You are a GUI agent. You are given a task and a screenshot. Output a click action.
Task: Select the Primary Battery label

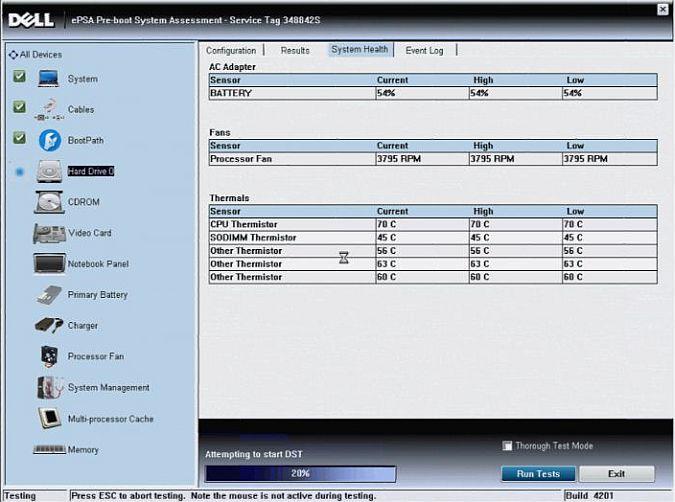98,295
